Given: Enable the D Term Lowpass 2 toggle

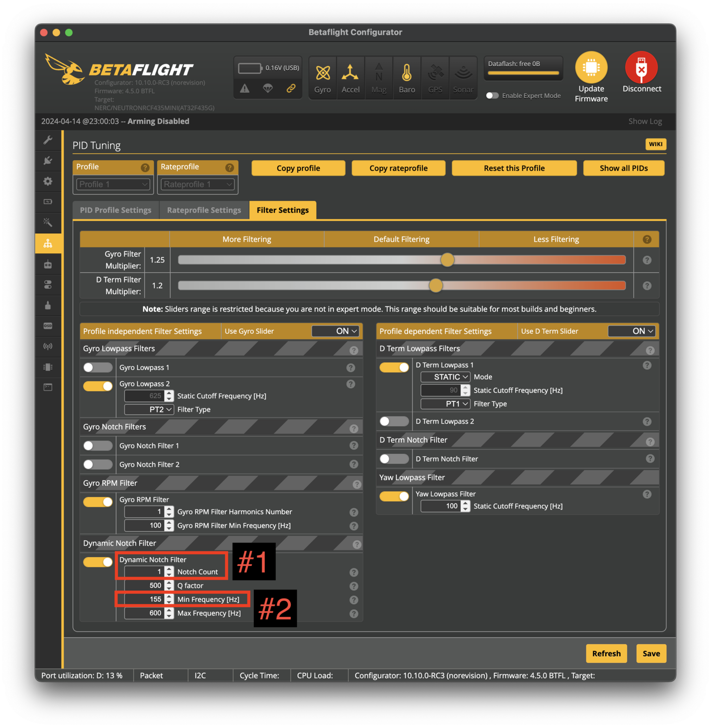Looking at the screenshot, I should [394, 421].
